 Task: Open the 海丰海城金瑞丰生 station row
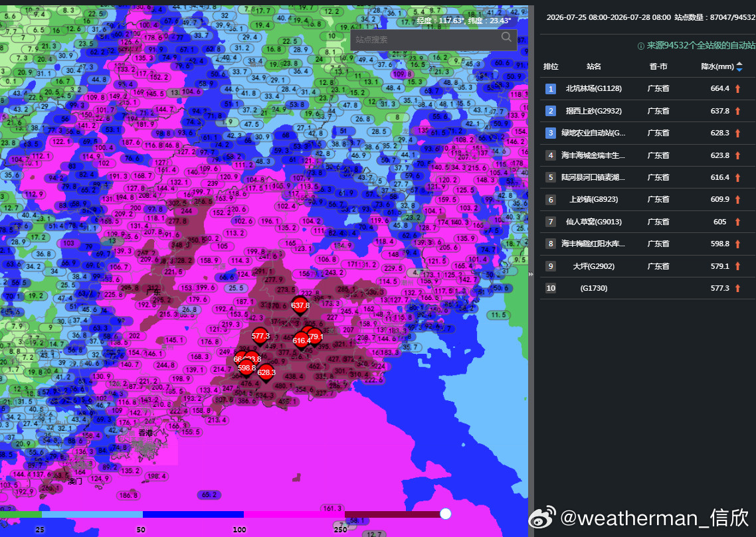click(x=648, y=155)
